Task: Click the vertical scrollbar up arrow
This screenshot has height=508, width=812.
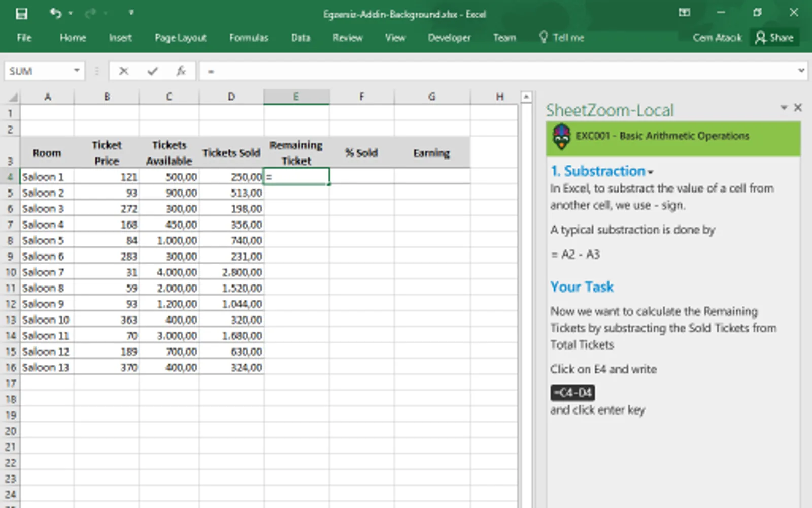Action: coord(526,97)
